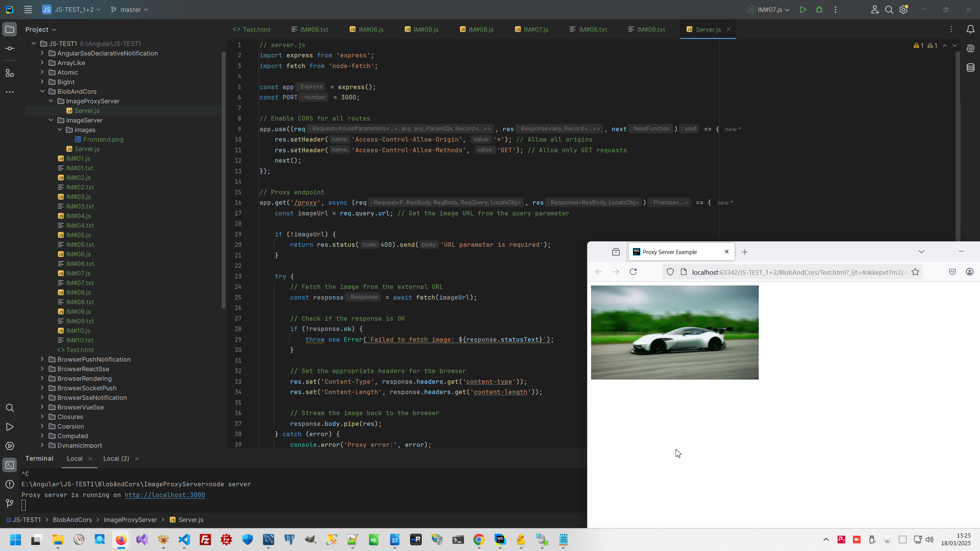Reload the page in Firefox
The width and height of the screenshot is (980, 551).
coord(633,272)
